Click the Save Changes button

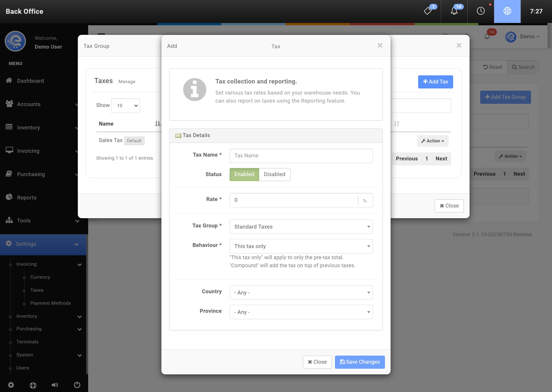point(360,362)
